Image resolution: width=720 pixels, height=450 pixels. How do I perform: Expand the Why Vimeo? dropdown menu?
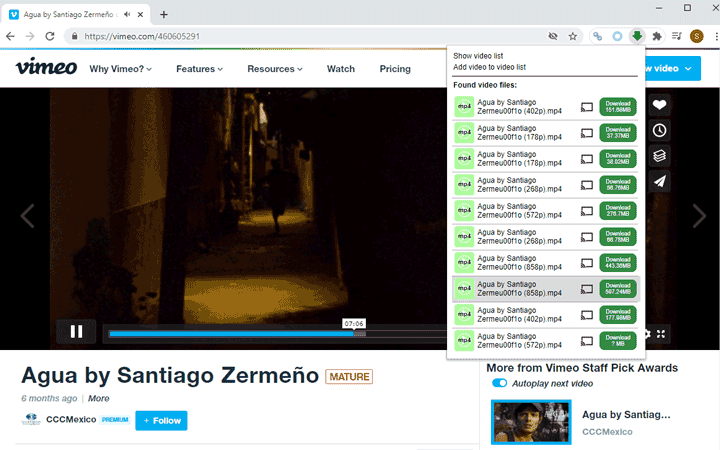121,69
